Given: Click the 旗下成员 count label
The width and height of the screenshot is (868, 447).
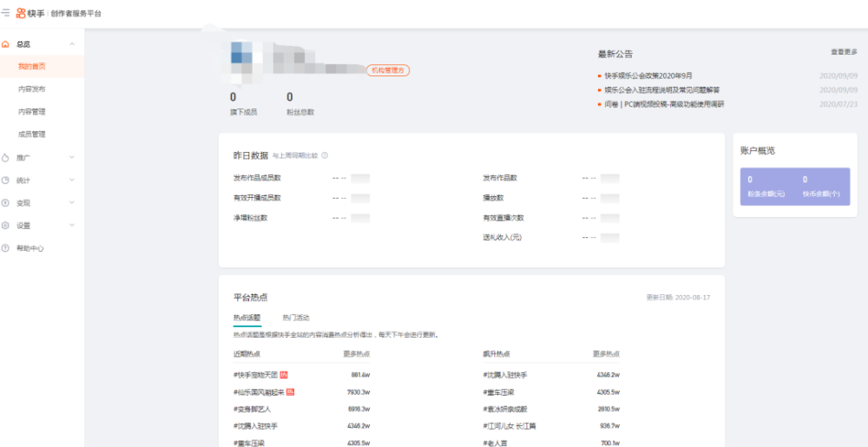Looking at the screenshot, I should click(244, 112).
